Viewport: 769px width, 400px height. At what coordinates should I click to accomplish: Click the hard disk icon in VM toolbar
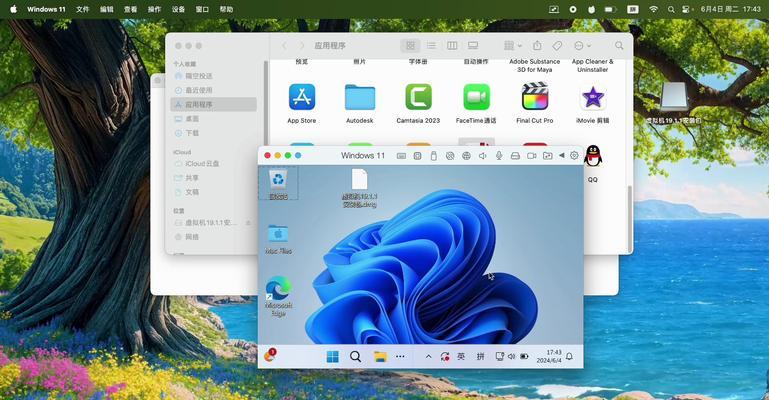click(515, 156)
